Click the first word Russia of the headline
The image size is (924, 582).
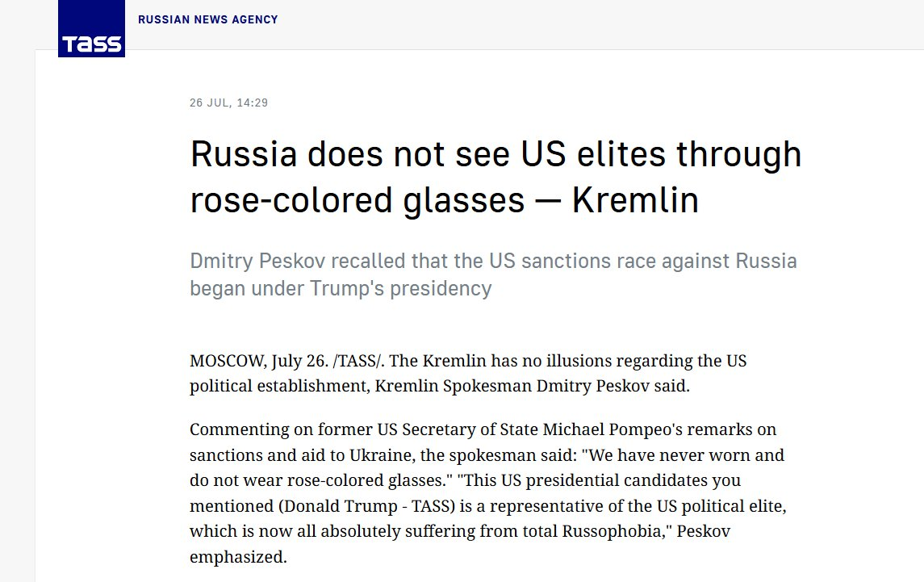(x=244, y=154)
